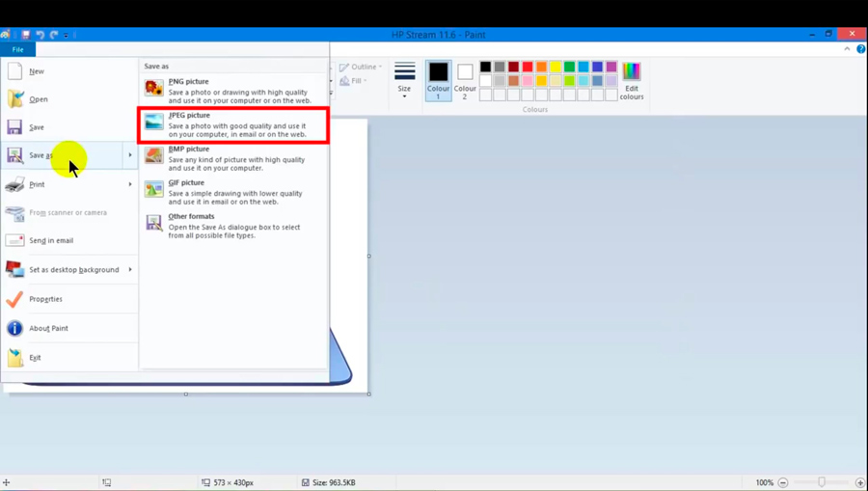Select the JPEG picture save option
The image size is (868, 491).
[x=232, y=124]
